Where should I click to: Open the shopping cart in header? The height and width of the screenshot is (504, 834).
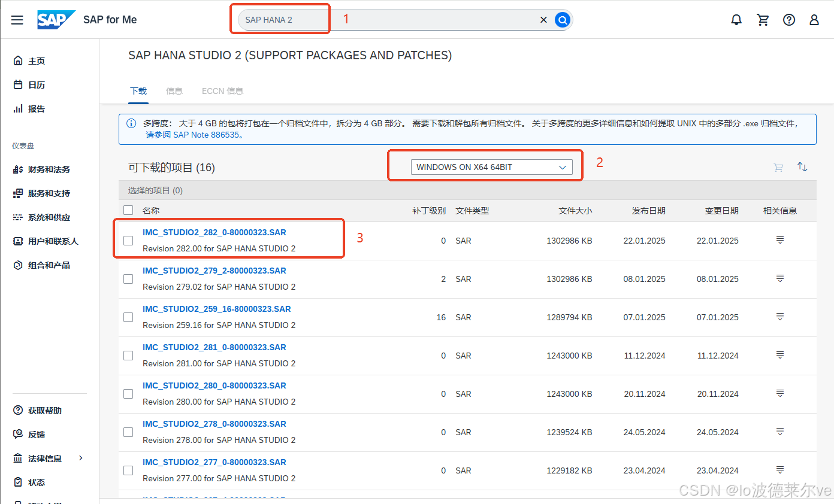763,20
